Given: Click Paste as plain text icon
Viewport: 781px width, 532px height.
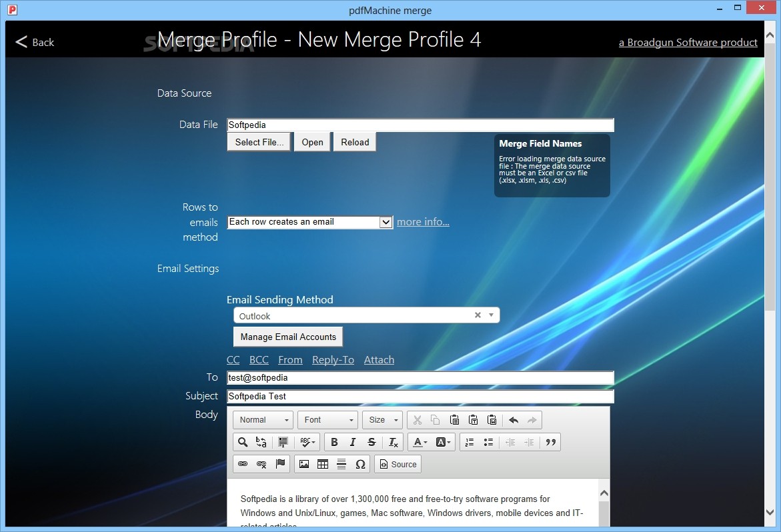Looking at the screenshot, I should (473, 420).
